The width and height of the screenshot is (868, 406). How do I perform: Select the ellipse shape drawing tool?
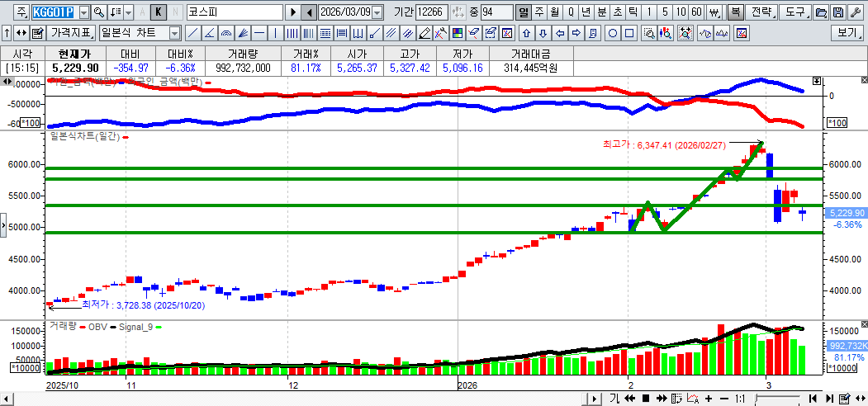(x=613, y=33)
